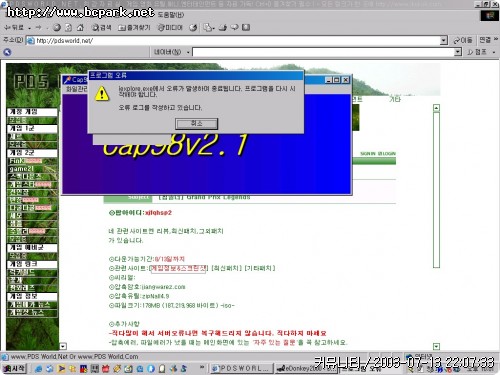
Task: Open the game21 link in left sidebar
Action: [22, 169]
